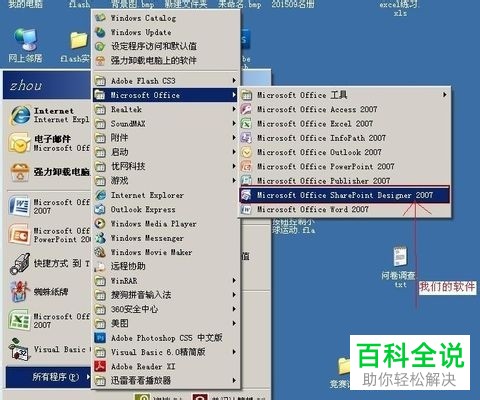Select the Microsoft Office folder entry
This screenshot has width=480, height=400.
coord(166,95)
